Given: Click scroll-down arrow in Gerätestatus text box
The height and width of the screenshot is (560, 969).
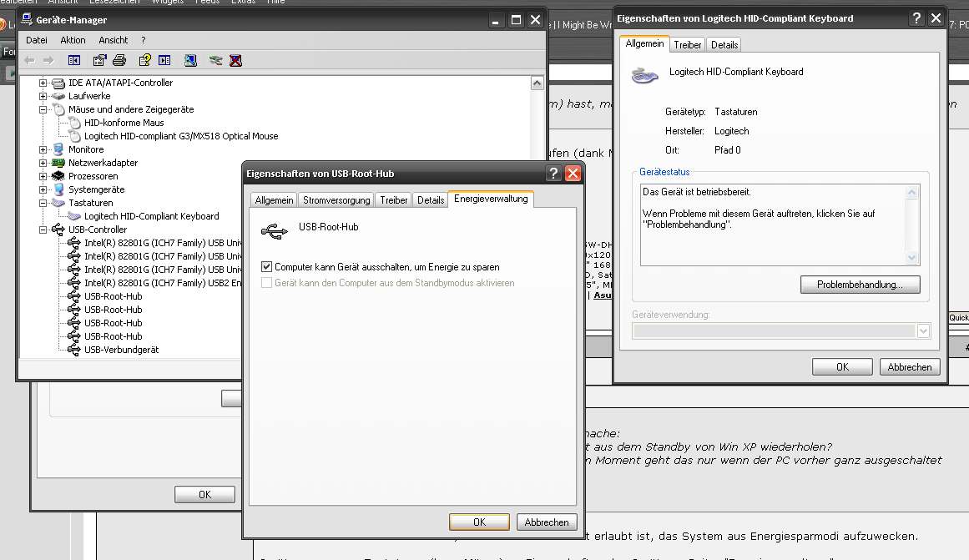Looking at the screenshot, I should pyautogui.click(x=911, y=258).
